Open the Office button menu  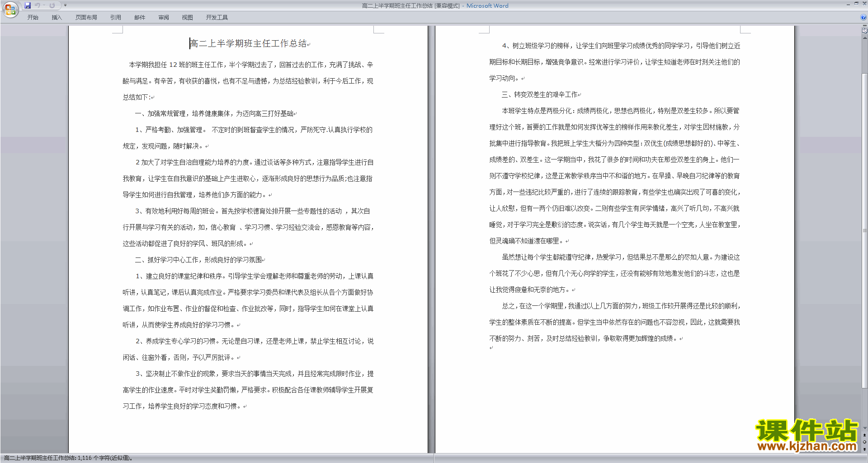coord(10,9)
